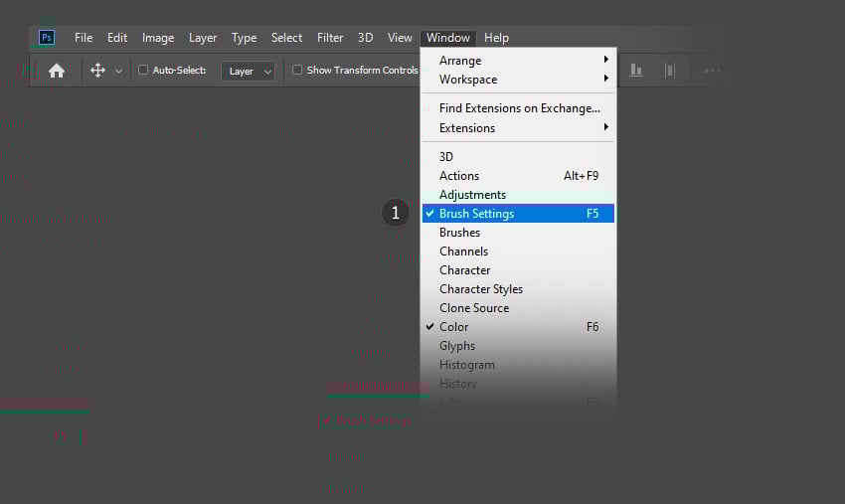This screenshot has height=504, width=845.
Task: Expand the Workspace submenu
Action: click(518, 80)
